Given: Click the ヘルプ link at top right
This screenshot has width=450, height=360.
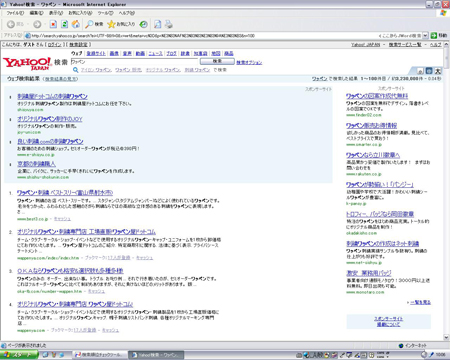Looking at the screenshot, I should point(435,44).
